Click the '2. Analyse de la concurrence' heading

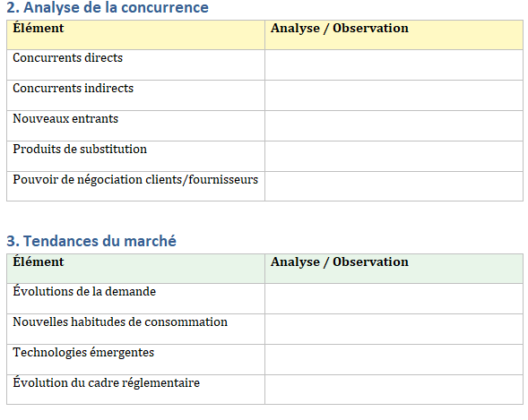pyautogui.click(x=108, y=7)
